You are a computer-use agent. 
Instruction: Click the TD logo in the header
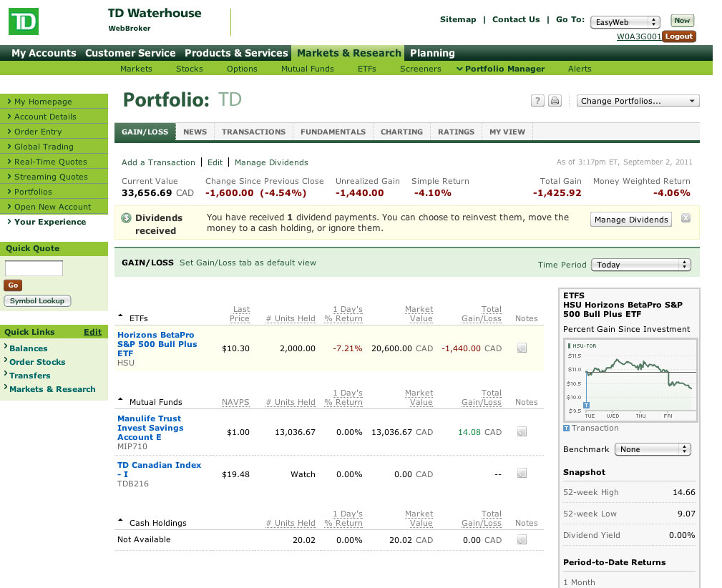[23, 21]
